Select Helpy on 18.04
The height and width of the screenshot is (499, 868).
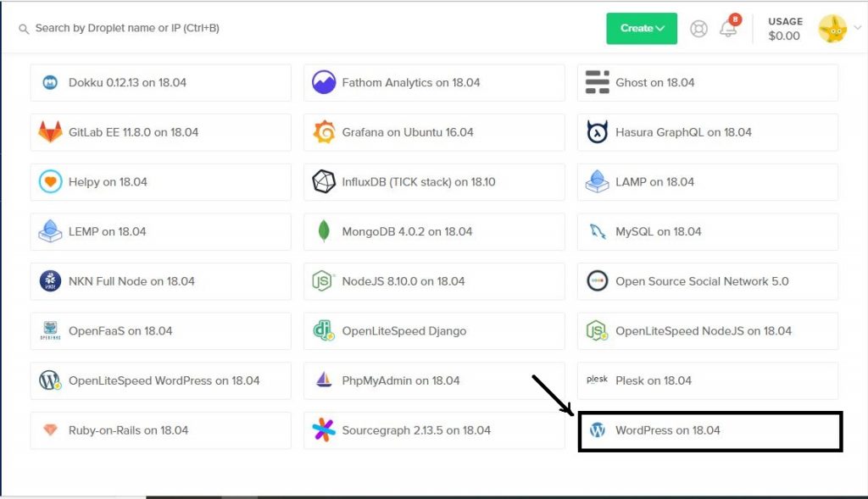click(160, 182)
